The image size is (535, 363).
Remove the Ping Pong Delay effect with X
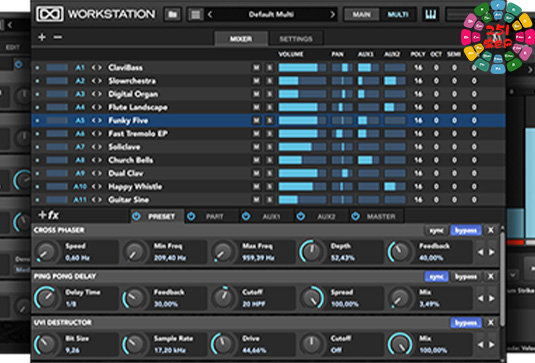(491, 276)
